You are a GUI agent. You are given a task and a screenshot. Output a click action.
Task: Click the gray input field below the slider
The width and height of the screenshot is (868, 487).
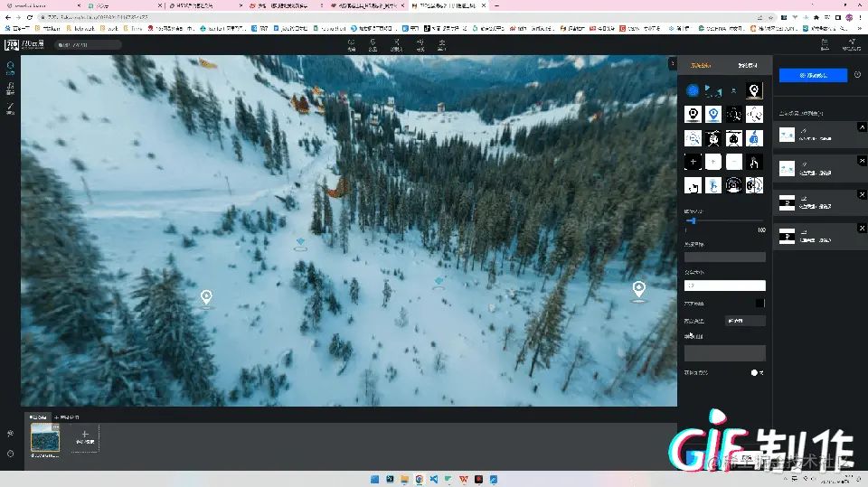pos(724,257)
